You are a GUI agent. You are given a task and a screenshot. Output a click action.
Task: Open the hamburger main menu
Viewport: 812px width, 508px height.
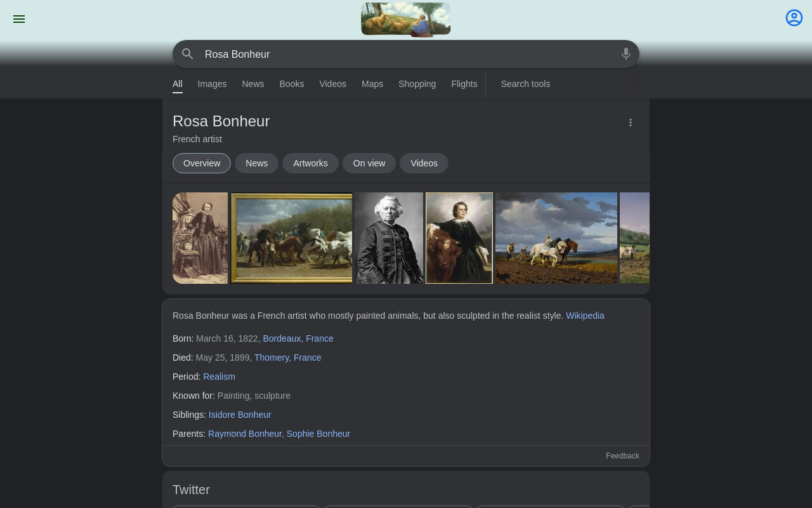pyautogui.click(x=19, y=19)
